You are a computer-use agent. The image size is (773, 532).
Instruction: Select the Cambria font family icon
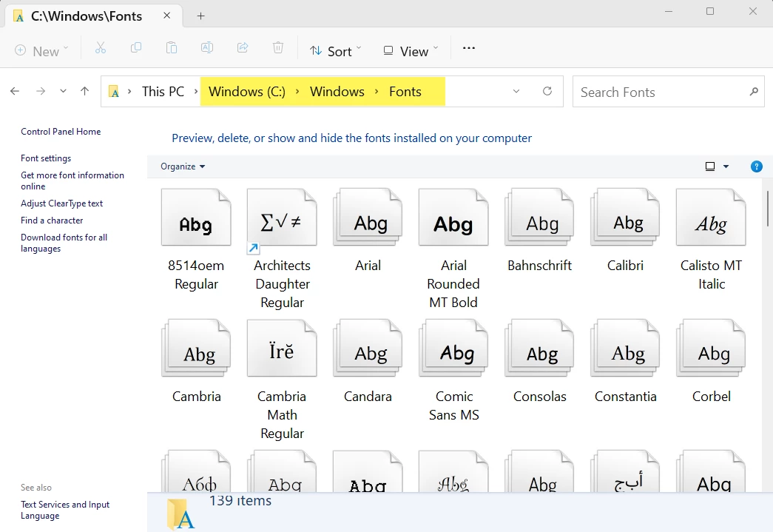click(x=196, y=349)
